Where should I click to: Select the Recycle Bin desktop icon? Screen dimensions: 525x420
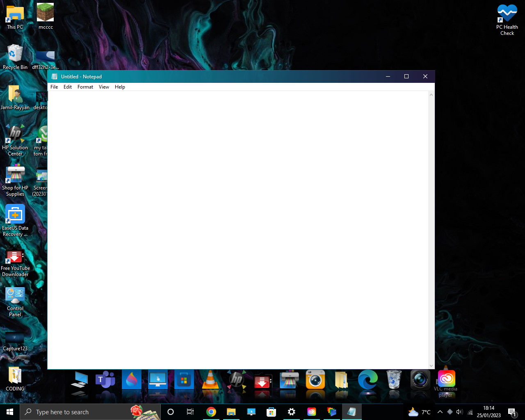(x=15, y=57)
